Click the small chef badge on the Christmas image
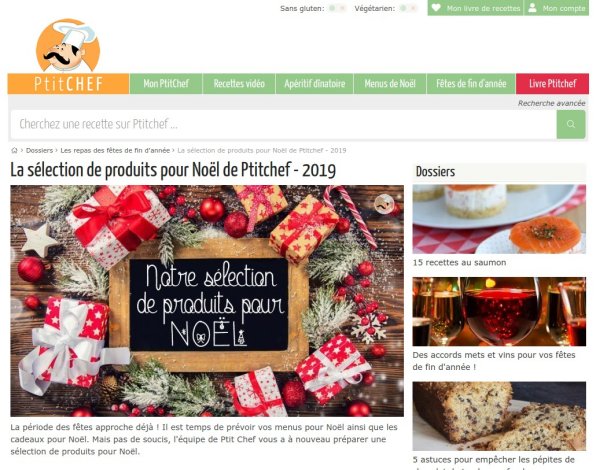The image size is (600, 470). tap(384, 204)
